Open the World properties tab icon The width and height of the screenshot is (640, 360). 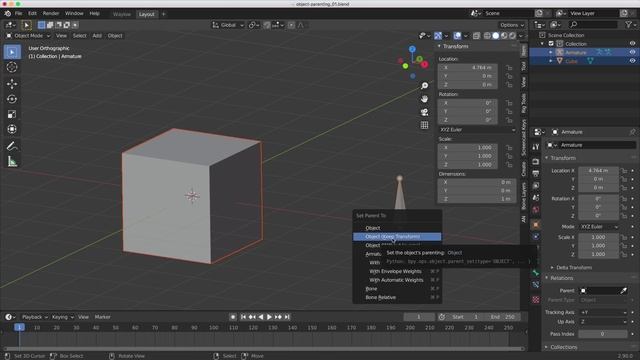536,209
